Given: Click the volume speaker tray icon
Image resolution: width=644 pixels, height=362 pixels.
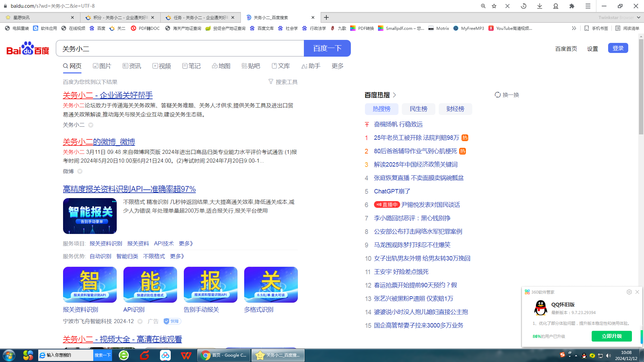Looking at the screenshot, I should click(608, 356).
